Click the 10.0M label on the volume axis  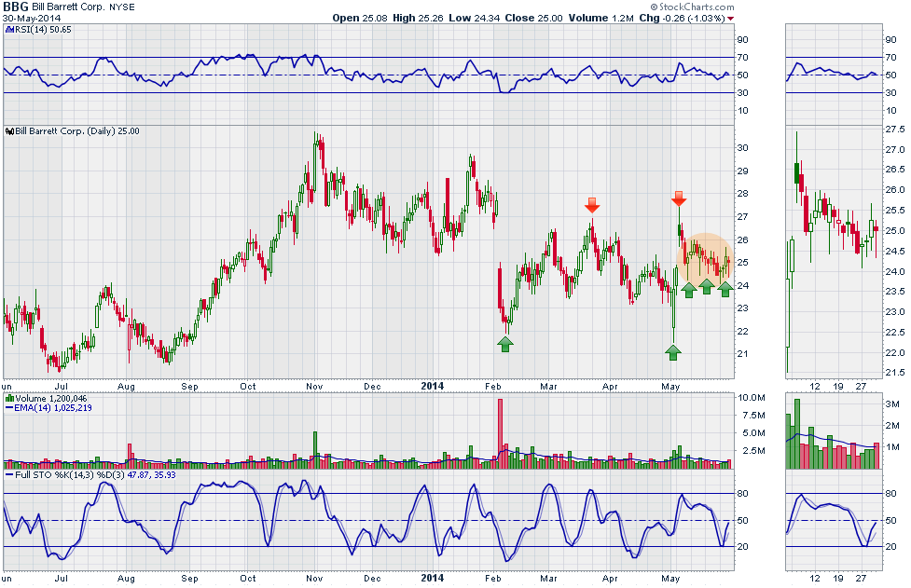[x=752, y=398]
